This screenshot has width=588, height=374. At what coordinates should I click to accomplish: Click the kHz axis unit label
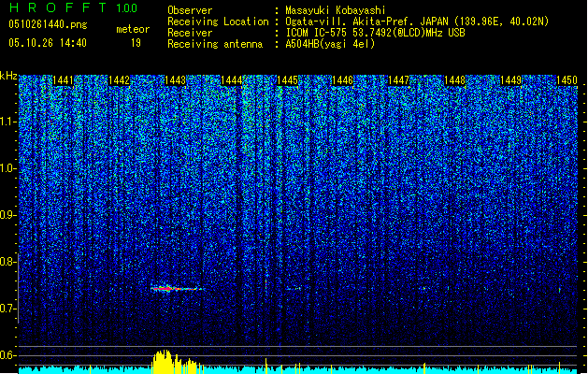[x=8, y=76]
